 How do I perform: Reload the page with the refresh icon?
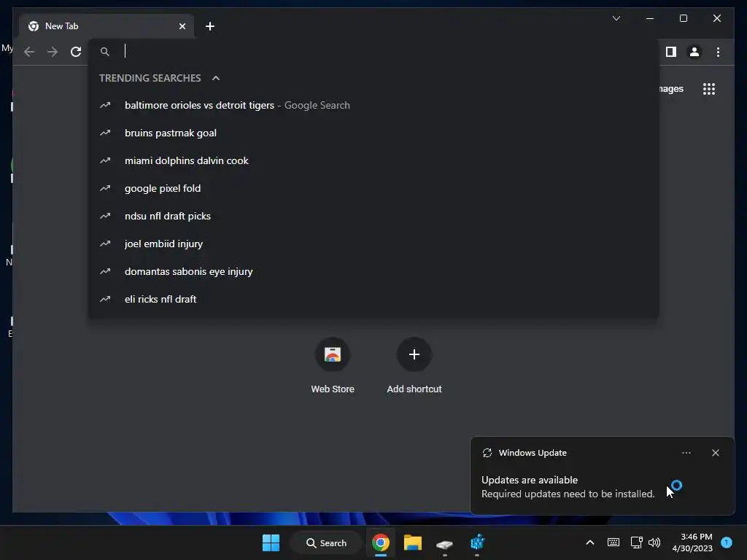click(x=76, y=52)
